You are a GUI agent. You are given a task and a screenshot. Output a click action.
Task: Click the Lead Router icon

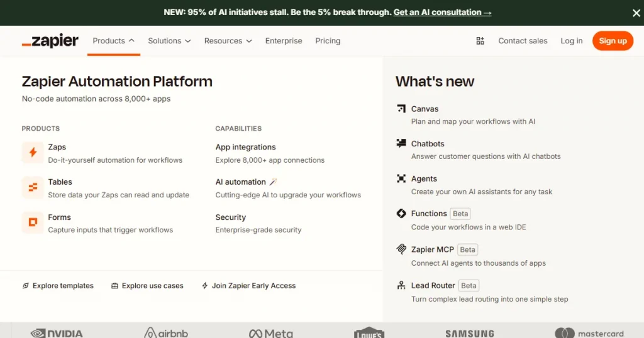pos(401,285)
